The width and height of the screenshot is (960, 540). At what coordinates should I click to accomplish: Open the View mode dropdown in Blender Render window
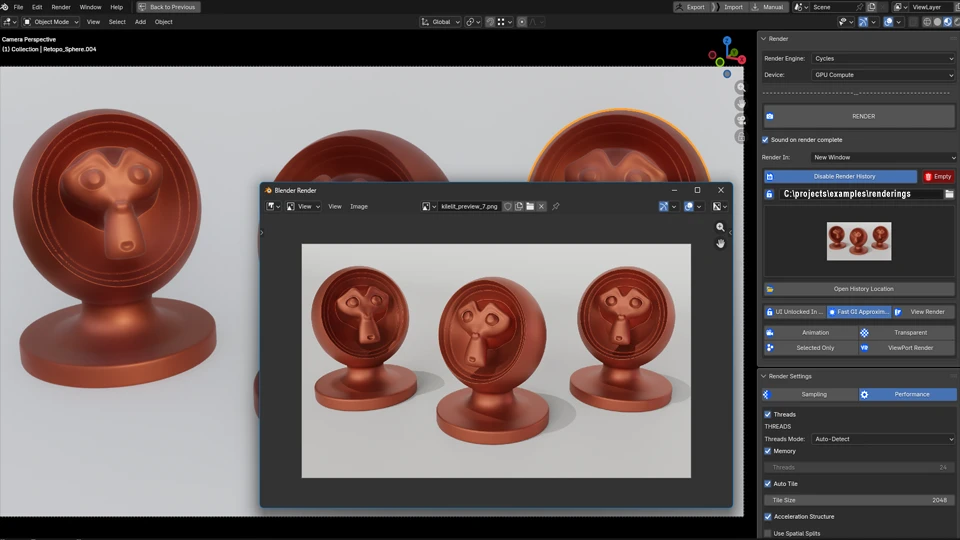tap(304, 206)
